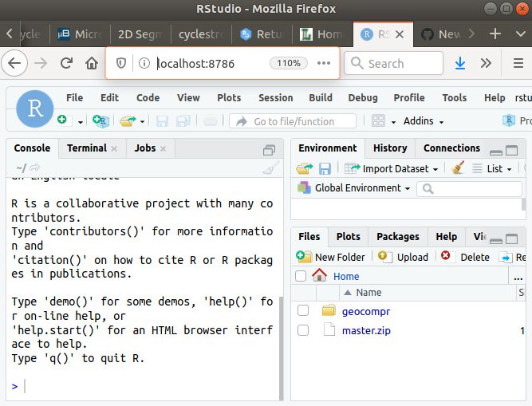Click the clear console broom icon

click(270, 168)
